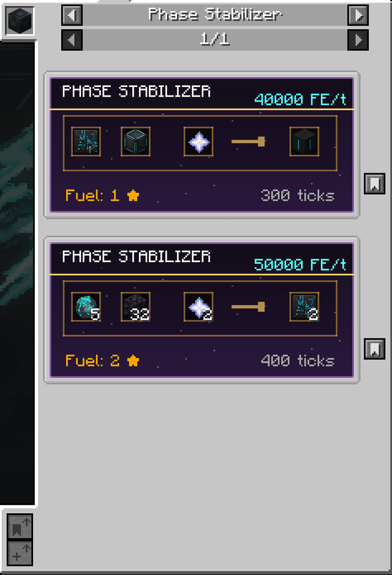Click the plus arrow button at bottom left
392x575 pixels.
[x=20, y=553]
